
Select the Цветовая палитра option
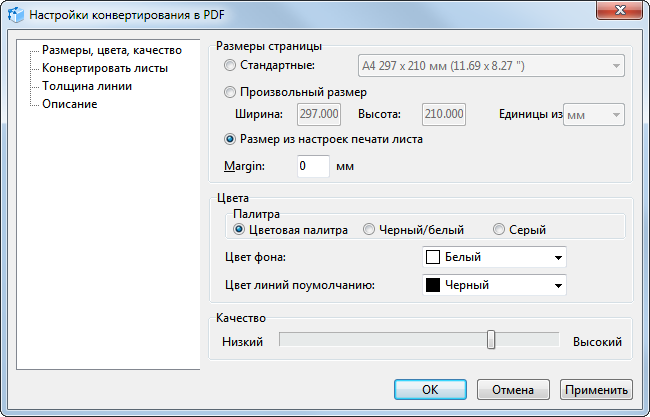pyautogui.click(x=239, y=230)
